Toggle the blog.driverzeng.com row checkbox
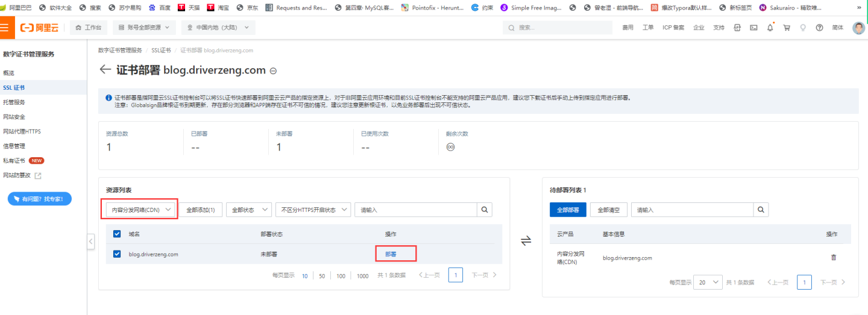This screenshot has height=315, width=868. tap(117, 254)
